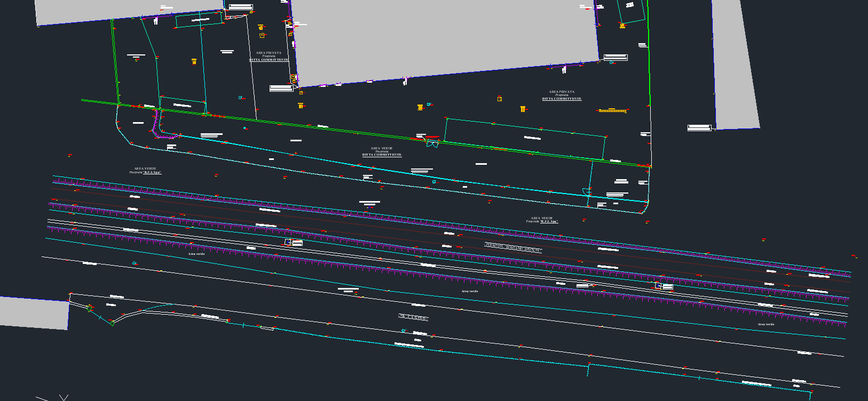Select the gray building hatch at bottom-left edge
This screenshot has height=401, width=868.
coord(33,312)
